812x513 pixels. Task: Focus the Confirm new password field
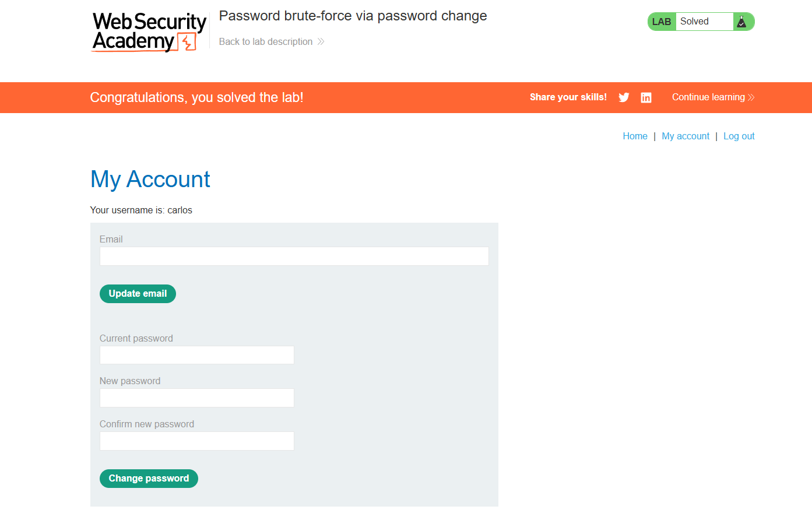(196, 441)
